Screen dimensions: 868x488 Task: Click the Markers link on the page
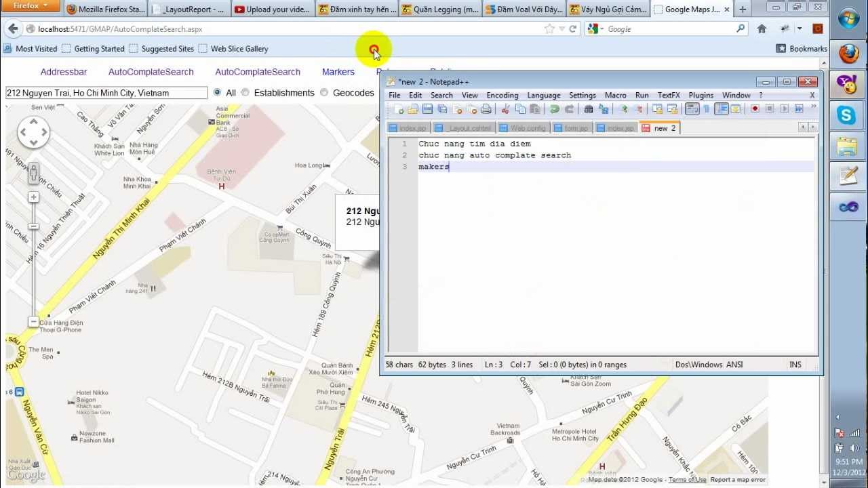pos(338,72)
